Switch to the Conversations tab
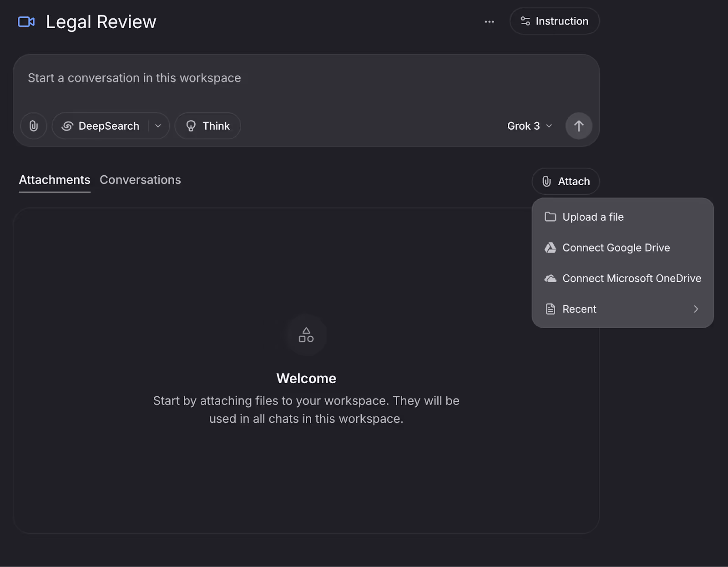The height and width of the screenshot is (567, 728). click(x=140, y=180)
